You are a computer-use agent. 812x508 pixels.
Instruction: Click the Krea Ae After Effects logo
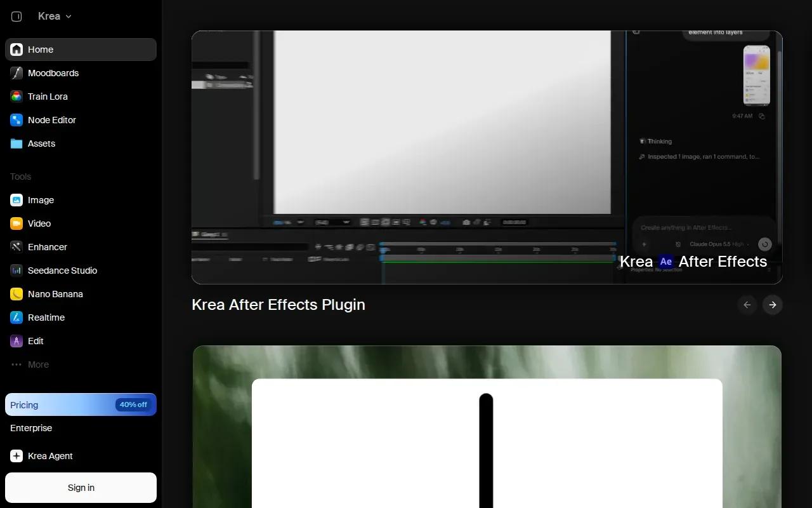(693, 262)
